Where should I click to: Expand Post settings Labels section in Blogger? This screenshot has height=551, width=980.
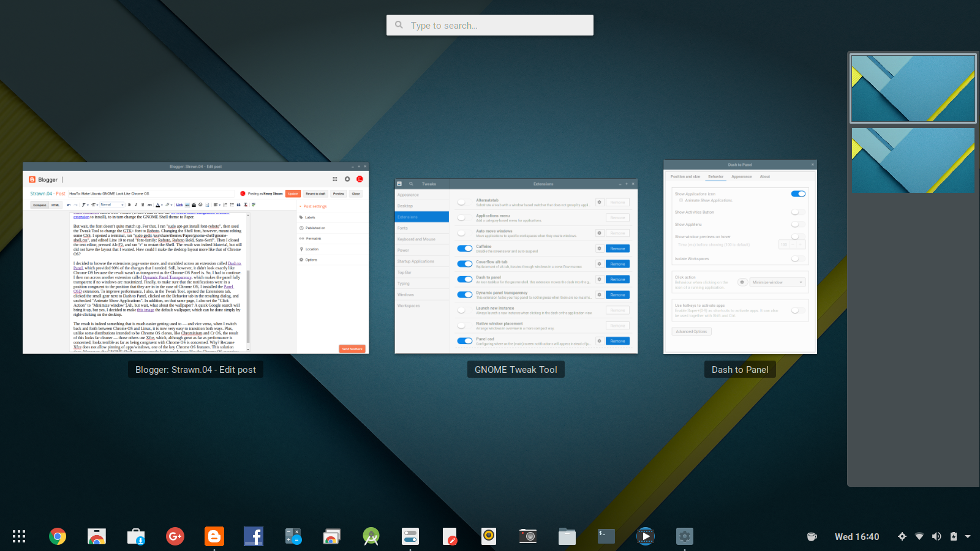click(311, 217)
